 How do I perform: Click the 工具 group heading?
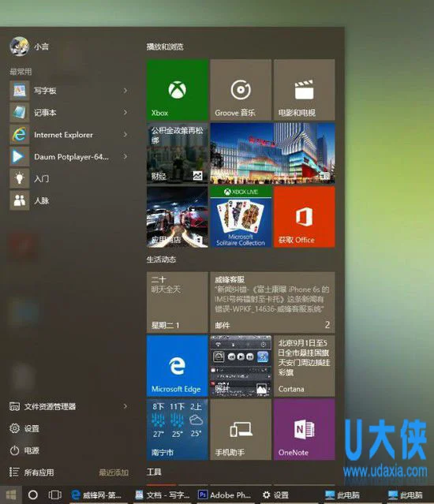(x=154, y=472)
